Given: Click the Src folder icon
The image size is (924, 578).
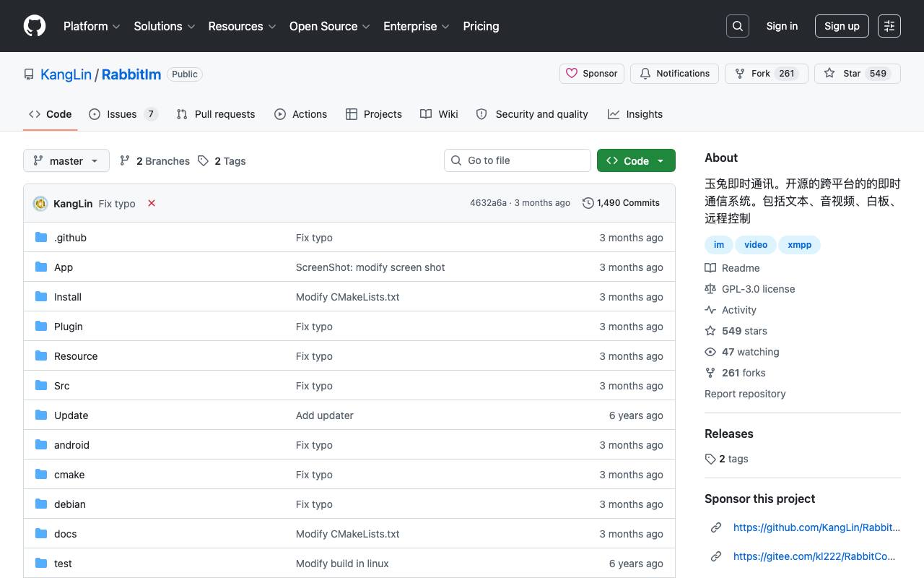Looking at the screenshot, I should point(41,385).
